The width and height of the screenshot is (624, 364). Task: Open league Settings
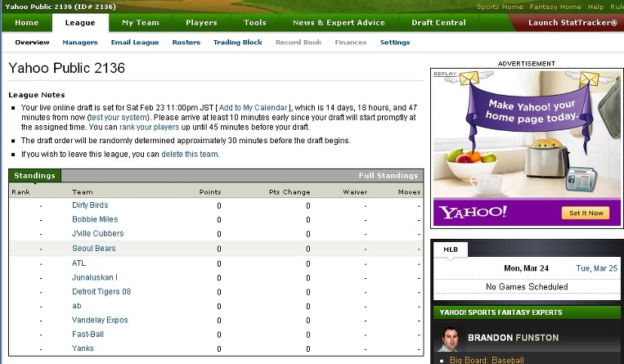click(x=395, y=43)
